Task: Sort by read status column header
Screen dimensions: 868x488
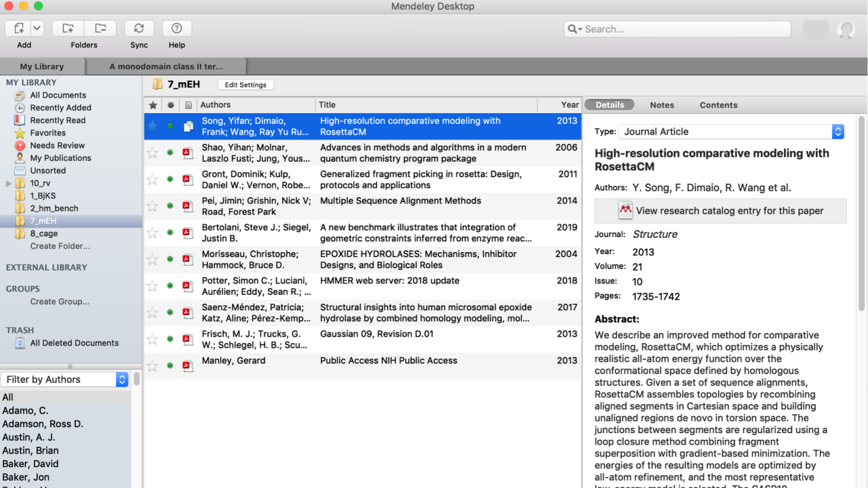Action: (x=170, y=105)
